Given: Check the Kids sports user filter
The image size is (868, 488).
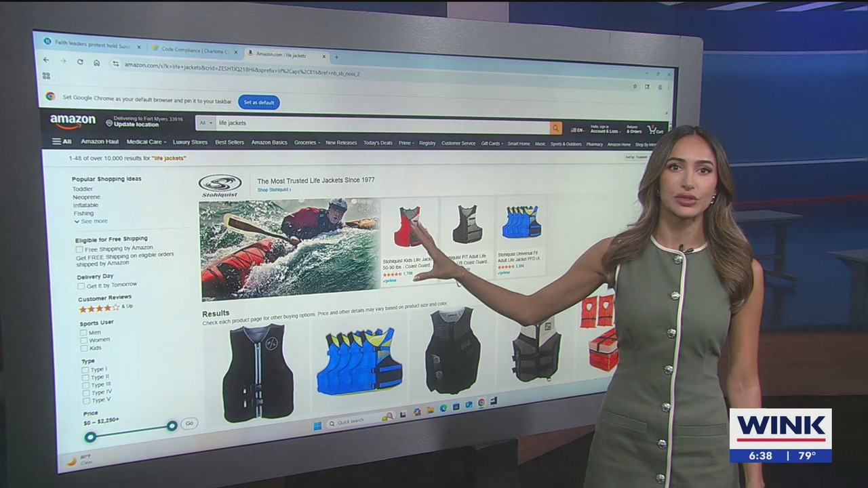Looking at the screenshot, I should pyautogui.click(x=84, y=348).
